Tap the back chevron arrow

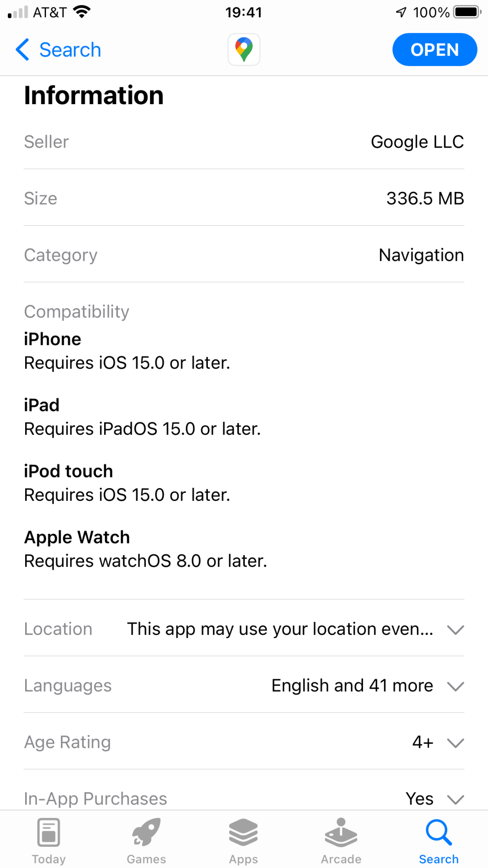pyautogui.click(x=22, y=49)
